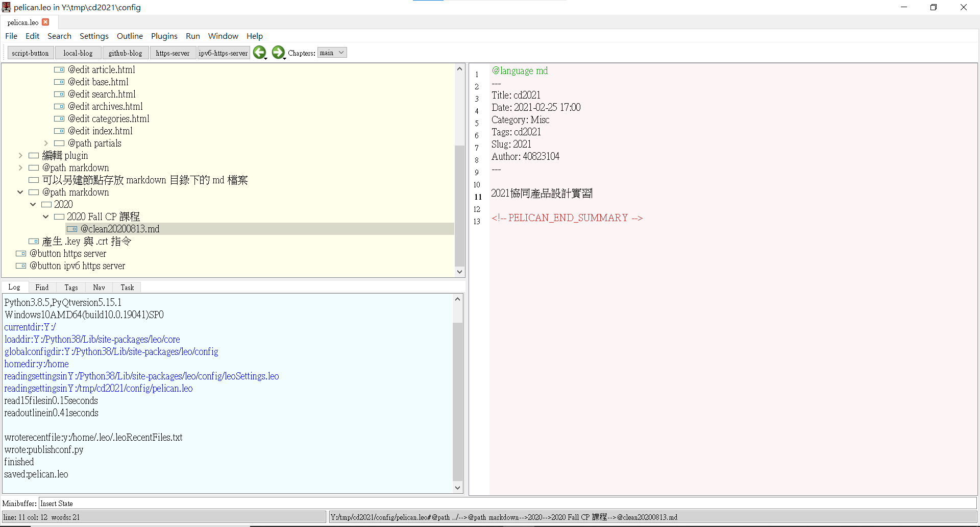This screenshot has width=980, height=527.
Task: Click outline pane scrollbar up arrow
Action: 459,69
